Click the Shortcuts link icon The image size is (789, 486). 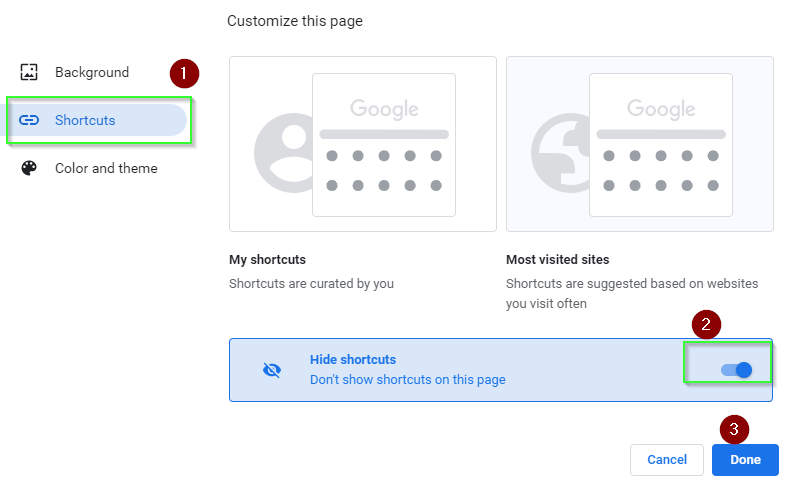tap(29, 120)
